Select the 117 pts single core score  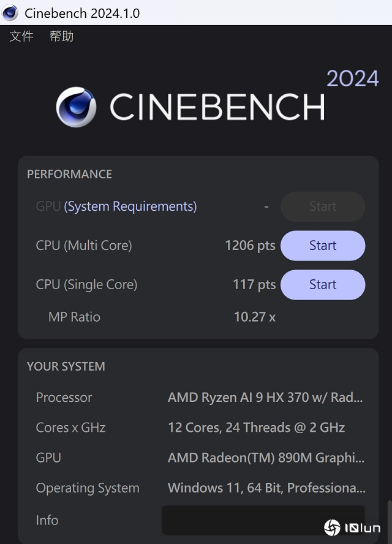click(x=254, y=285)
